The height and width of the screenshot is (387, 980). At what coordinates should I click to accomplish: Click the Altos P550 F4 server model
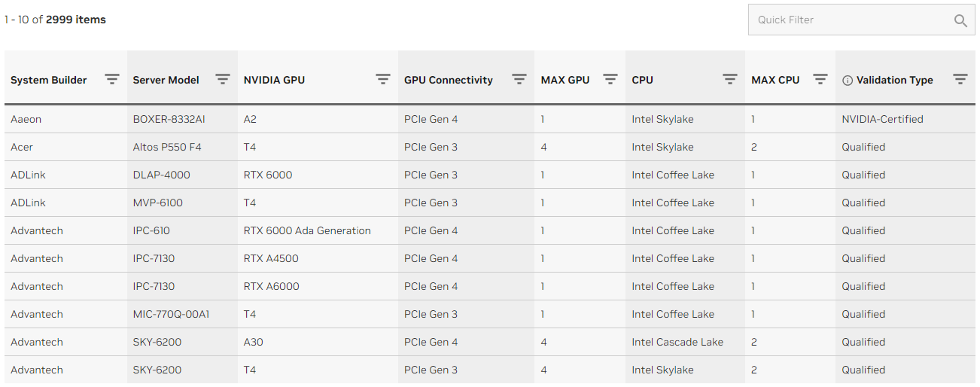167,147
